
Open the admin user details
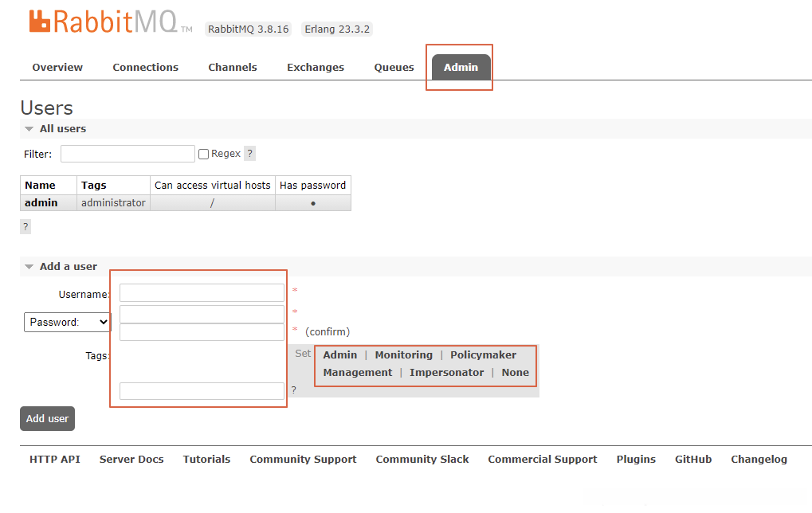41,203
